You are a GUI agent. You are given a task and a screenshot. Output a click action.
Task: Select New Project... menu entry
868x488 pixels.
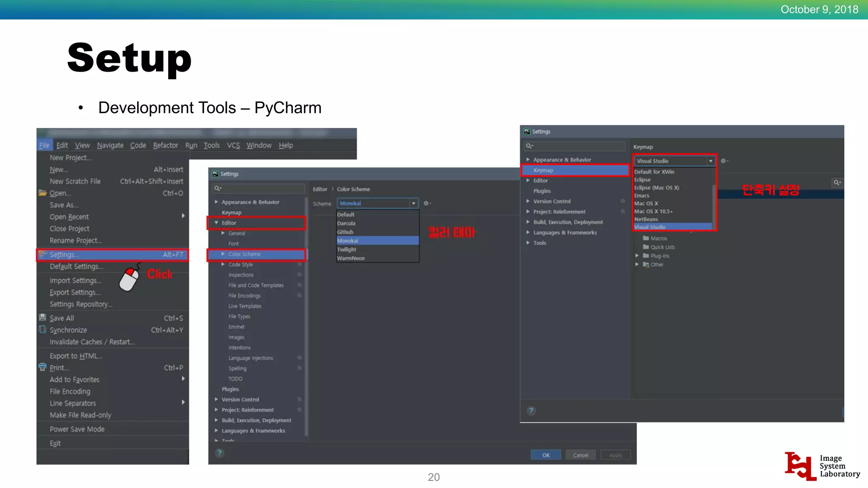[x=70, y=158]
